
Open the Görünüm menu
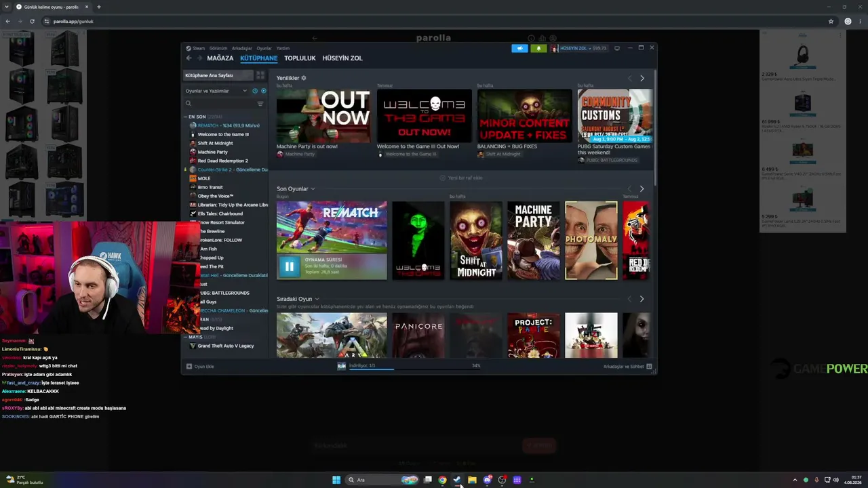click(218, 48)
